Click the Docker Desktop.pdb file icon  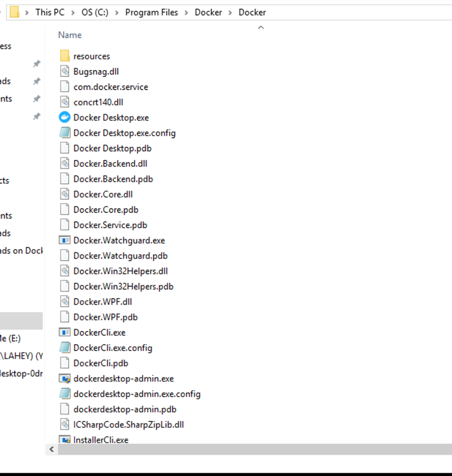[65, 148]
